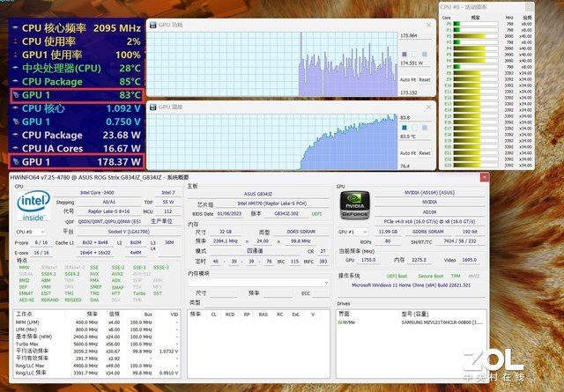
Task: Click the GPU 功耗 max value field 175.964
Action: [x=415, y=36]
